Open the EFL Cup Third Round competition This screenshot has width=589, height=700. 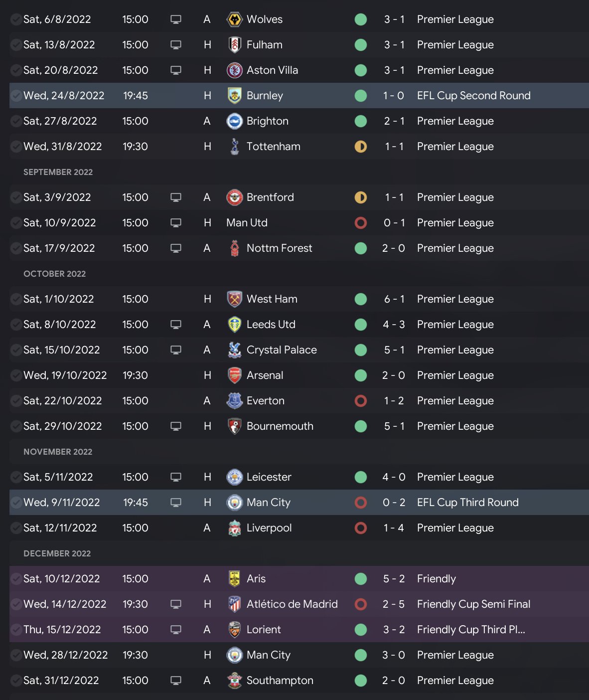tap(467, 503)
